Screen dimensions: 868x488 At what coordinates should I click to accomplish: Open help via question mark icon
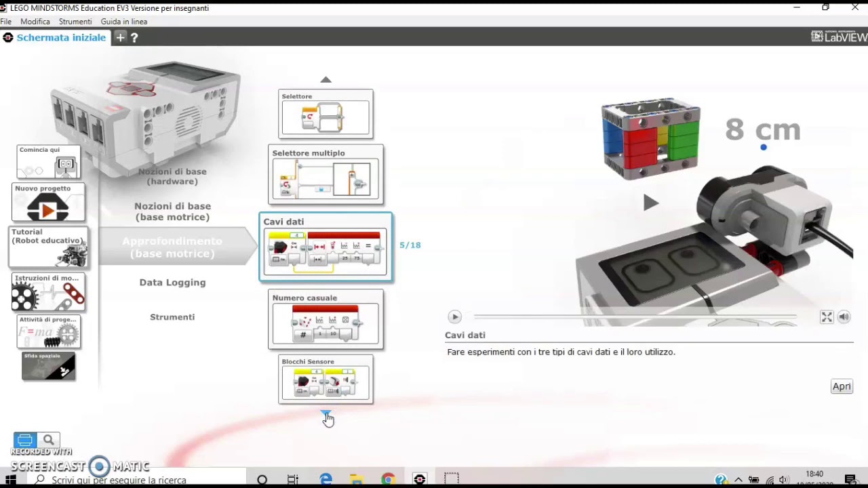point(134,38)
